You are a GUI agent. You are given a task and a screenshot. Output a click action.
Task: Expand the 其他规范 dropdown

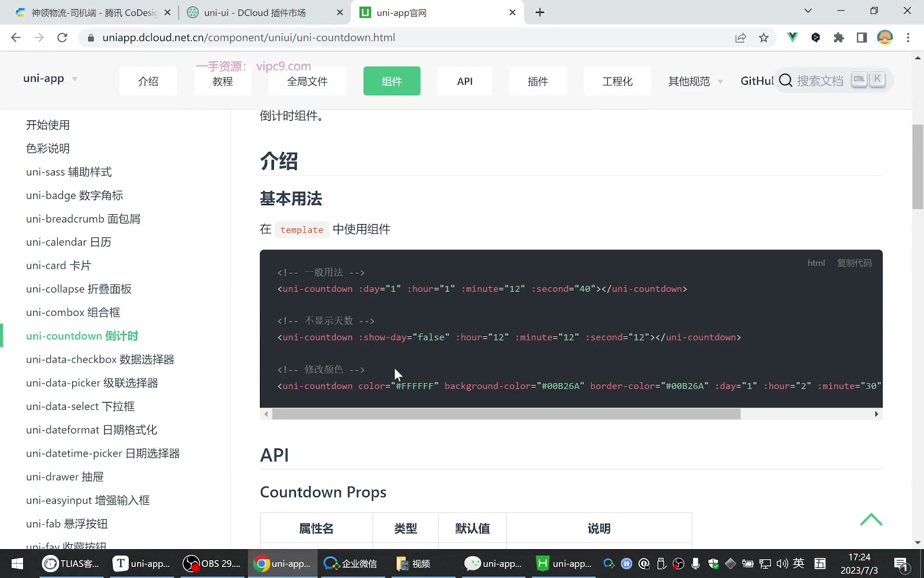(x=695, y=81)
